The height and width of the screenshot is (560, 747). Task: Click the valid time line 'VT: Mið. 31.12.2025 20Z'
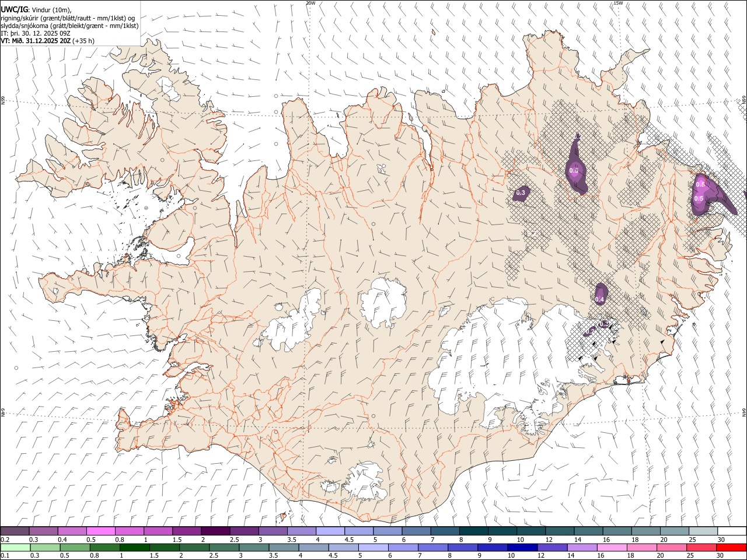(x=36, y=41)
